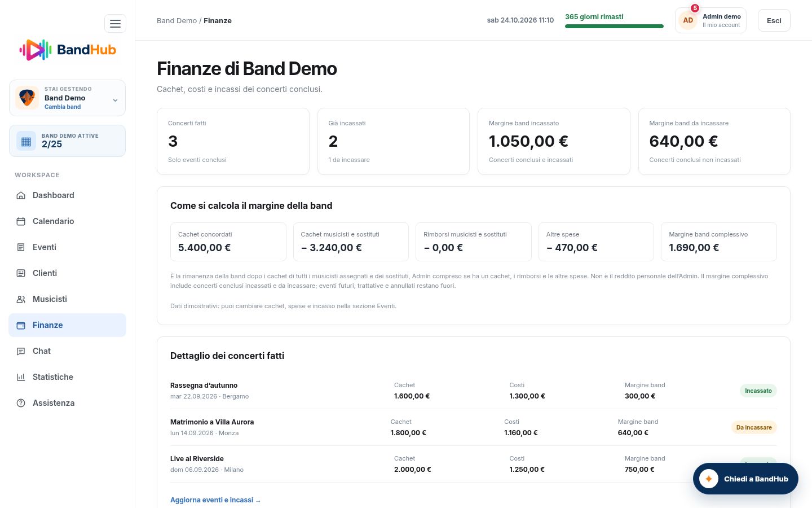Click the Già incassati summary card
Screen dimensions: 812x508
tap(394, 141)
